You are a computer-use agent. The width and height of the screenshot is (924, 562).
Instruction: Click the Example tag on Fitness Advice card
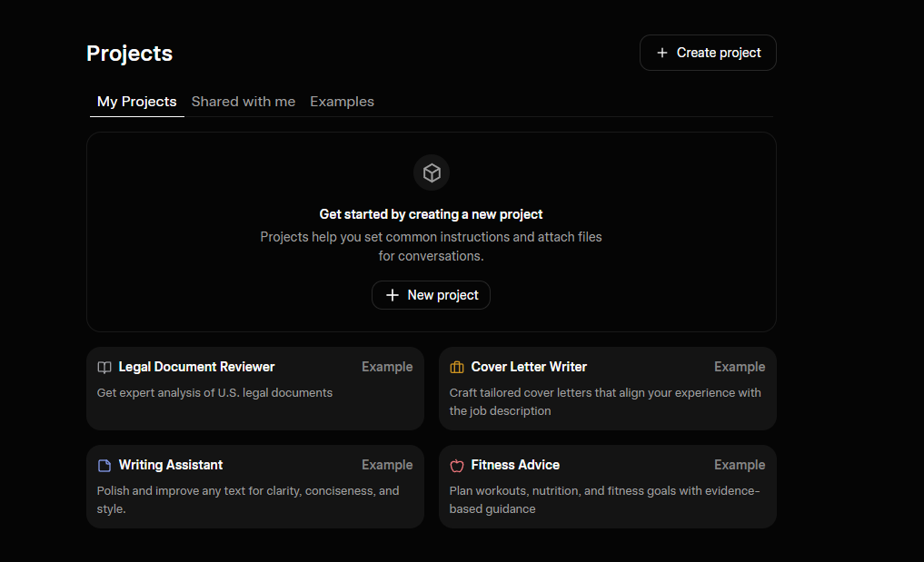pos(740,465)
